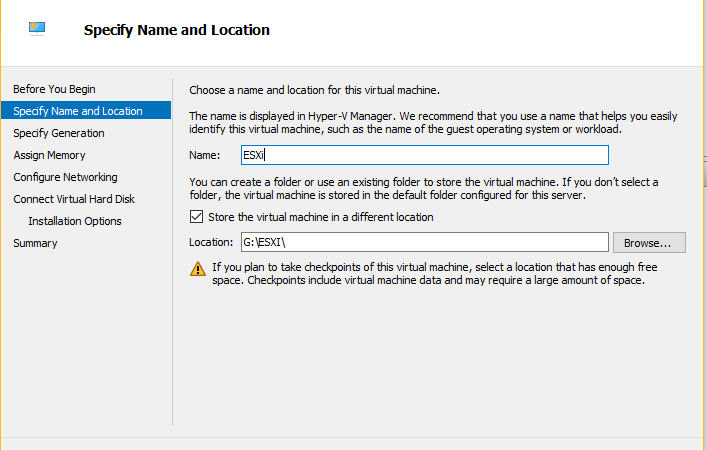707x450 pixels.
Task: Click the checkpoints free space warning text
Action: tap(435, 274)
